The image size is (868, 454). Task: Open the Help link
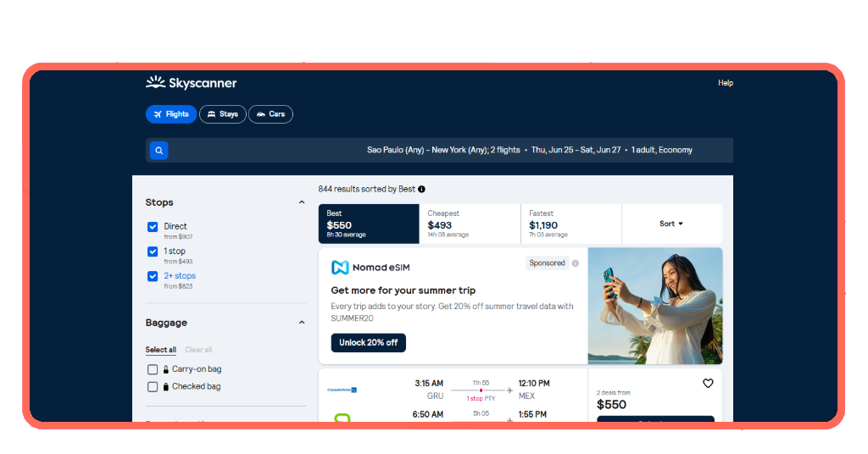point(726,83)
